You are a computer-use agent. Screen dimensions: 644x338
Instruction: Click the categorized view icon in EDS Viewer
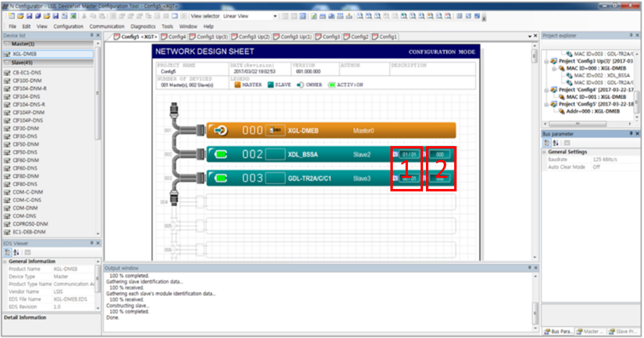(7, 252)
